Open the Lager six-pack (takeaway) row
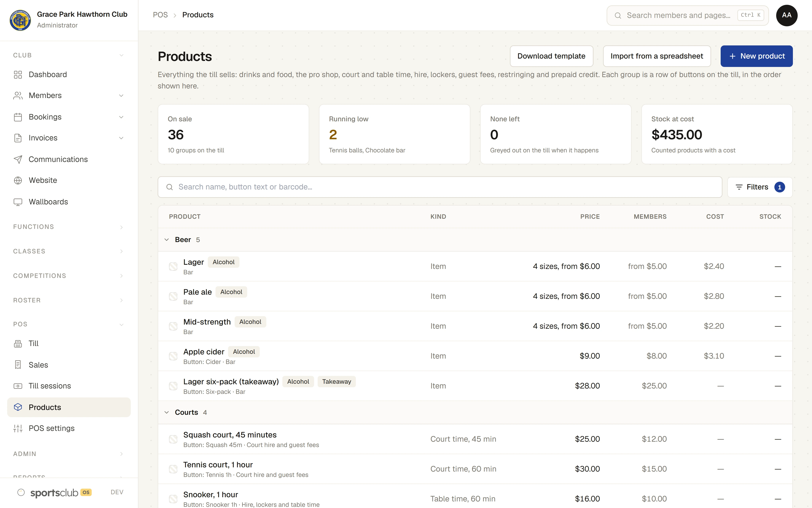Viewport: 812px width, 508px height. pos(475,386)
